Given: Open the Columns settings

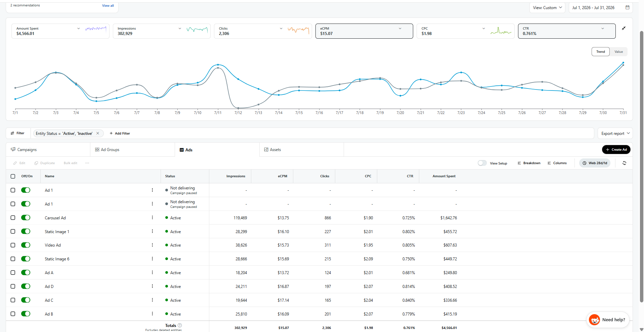Looking at the screenshot, I should (557, 163).
